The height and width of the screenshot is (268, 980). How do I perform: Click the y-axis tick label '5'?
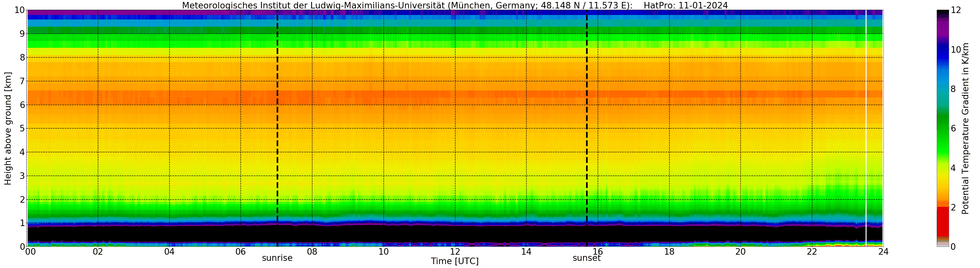(x=22, y=128)
